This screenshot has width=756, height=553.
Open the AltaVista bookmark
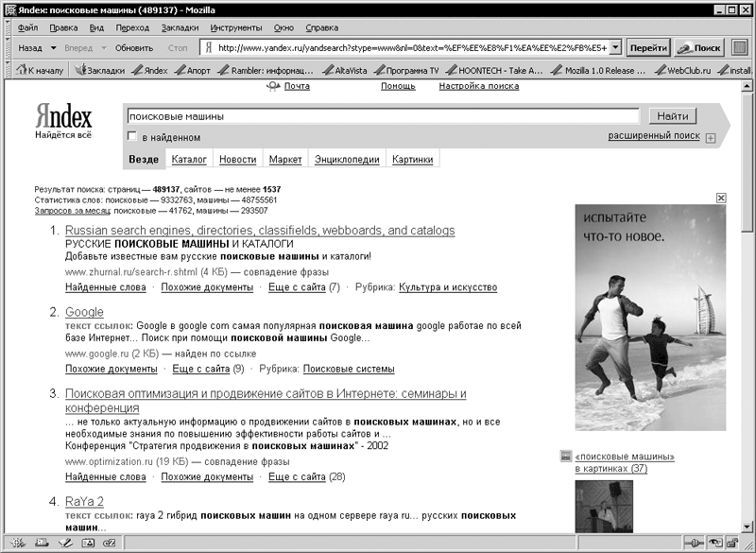tap(344, 70)
